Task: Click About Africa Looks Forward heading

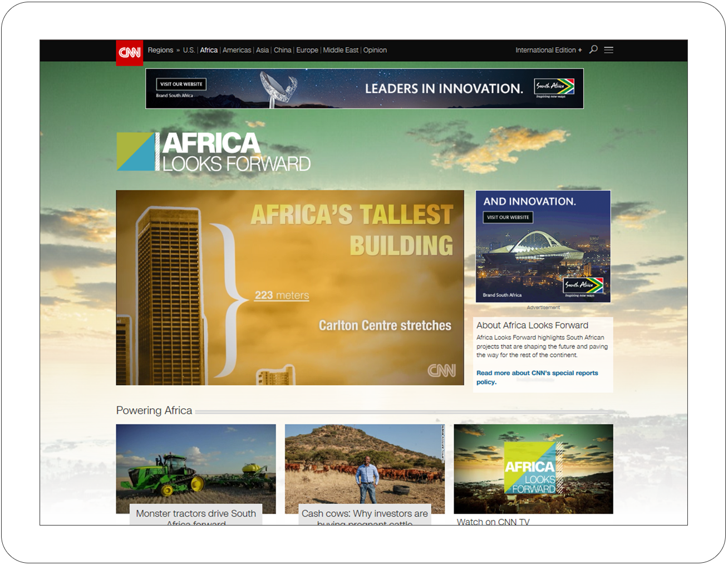Action: [x=532, y=325]
